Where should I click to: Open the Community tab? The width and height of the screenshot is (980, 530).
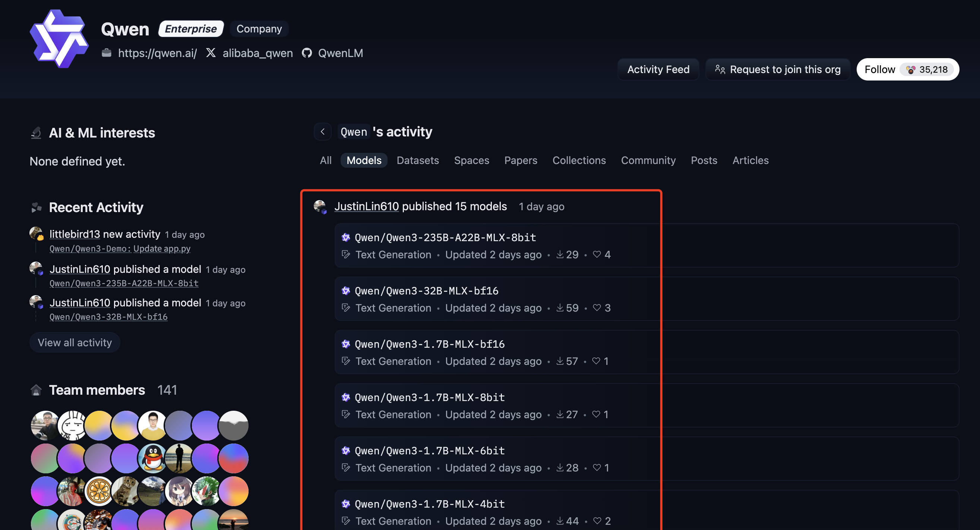click(648, 160)
